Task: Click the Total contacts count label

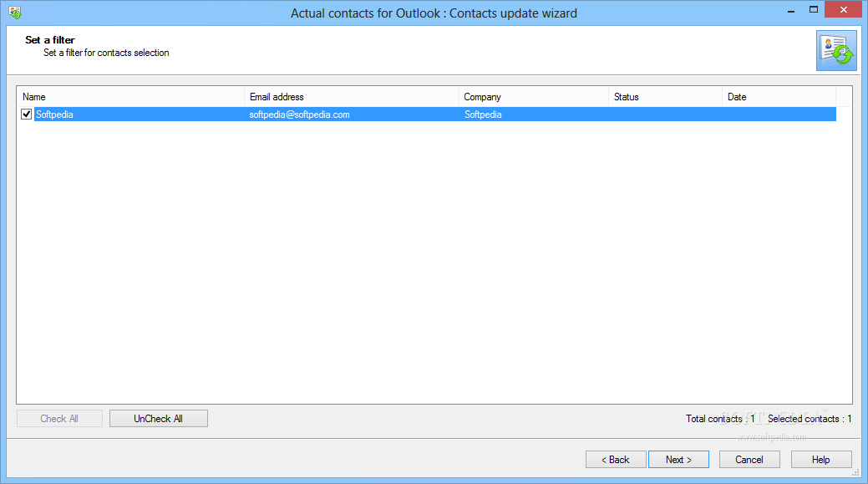Action: [720, 419]
